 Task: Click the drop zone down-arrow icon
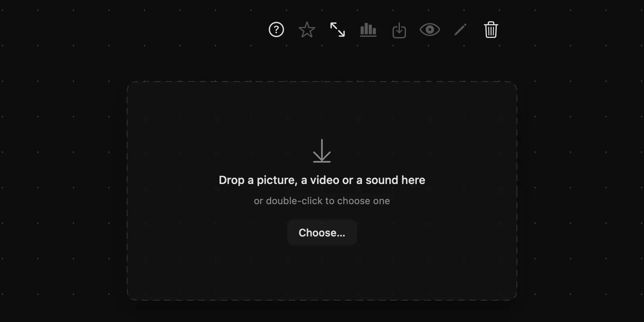point(322,151)
